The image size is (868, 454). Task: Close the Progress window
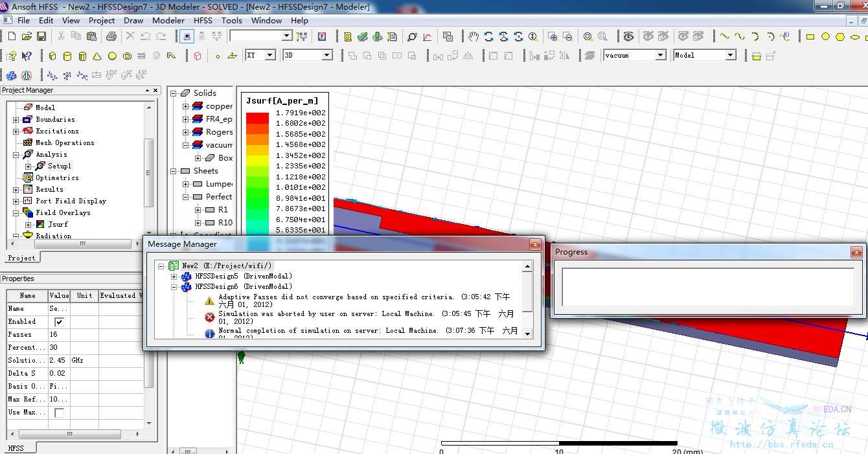pyautogui.click(x=857, y=252)
